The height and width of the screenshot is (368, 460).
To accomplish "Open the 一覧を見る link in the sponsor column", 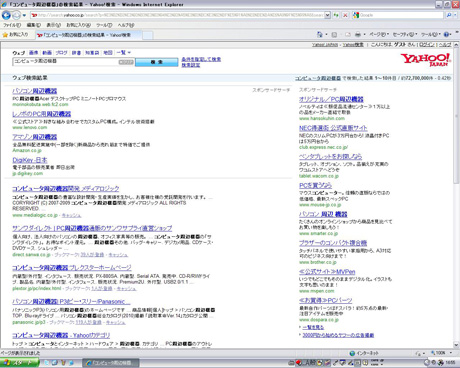I will click(313, 327).
